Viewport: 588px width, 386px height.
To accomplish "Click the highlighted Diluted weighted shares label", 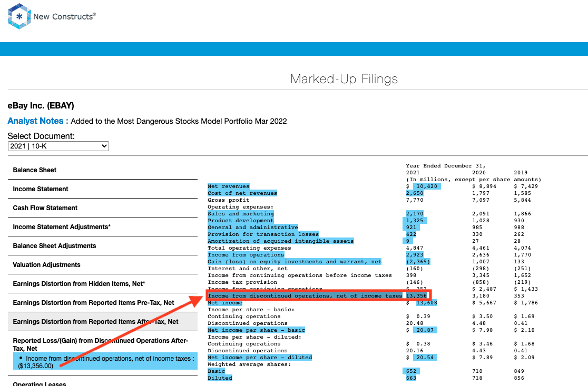I will (220, 378).
